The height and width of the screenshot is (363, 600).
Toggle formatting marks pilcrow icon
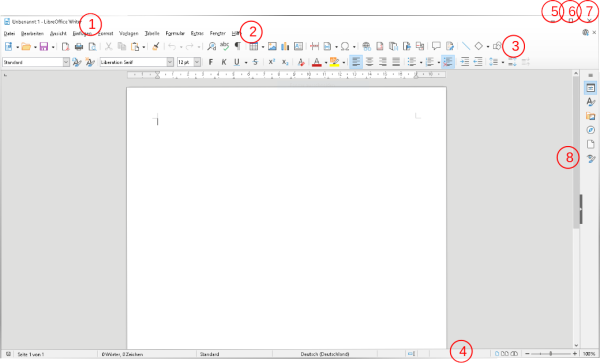point(238,46)
